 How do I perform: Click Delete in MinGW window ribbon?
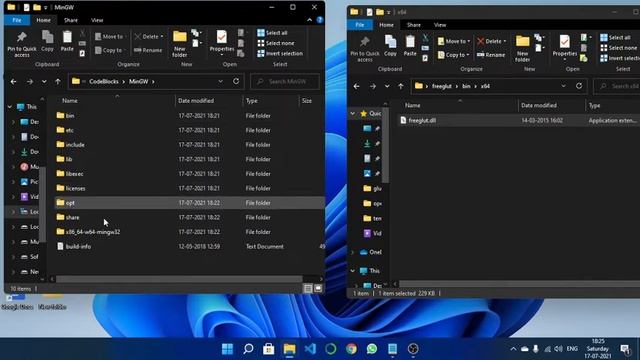[149, 37]
